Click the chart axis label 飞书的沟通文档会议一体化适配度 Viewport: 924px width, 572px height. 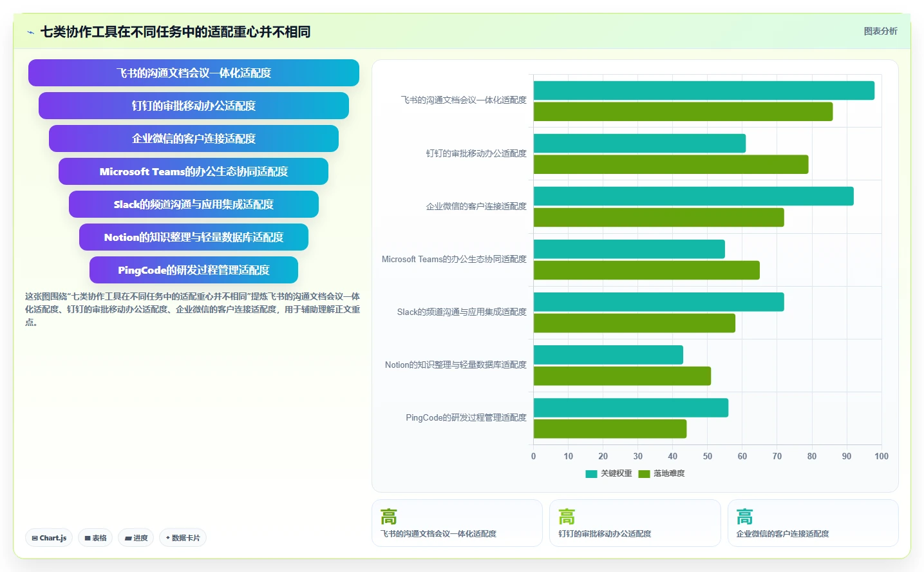[x=464, y=100]
